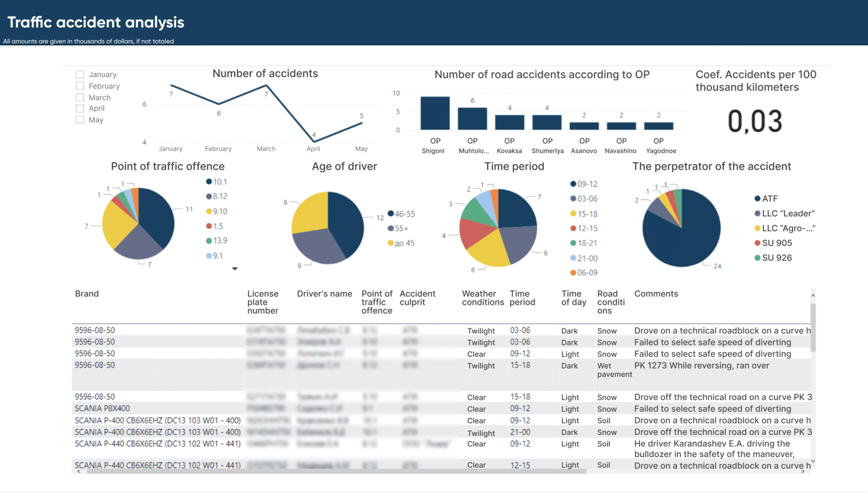Select the OP Shigoni bar in the chart

(435, 112)
